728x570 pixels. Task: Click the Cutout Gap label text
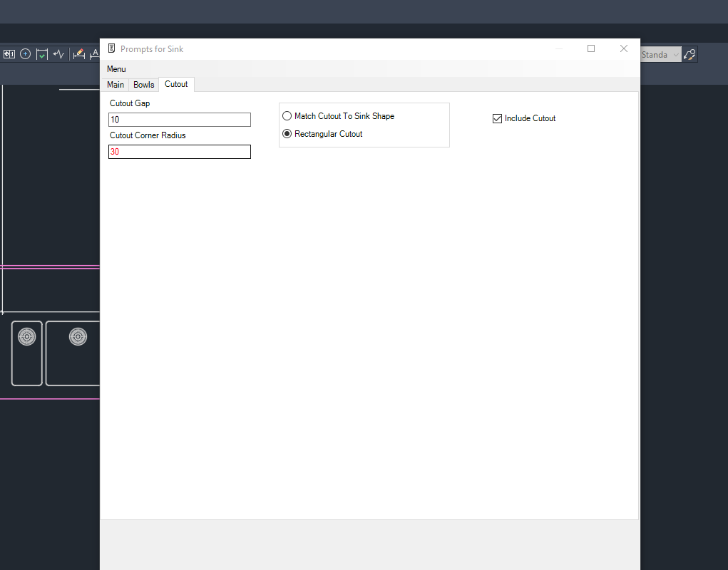pyautogui.click(x=130, y=103)
